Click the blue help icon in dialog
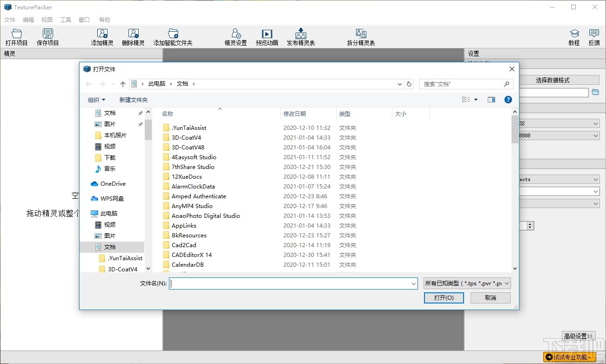Image resolution: width=606 pixels, height=364 pixels. (x=508, y=100)
